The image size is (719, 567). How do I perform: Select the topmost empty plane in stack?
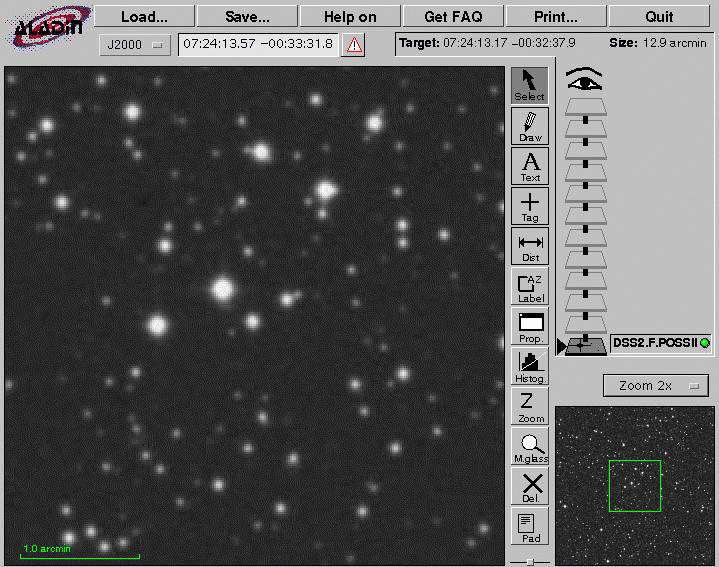click(586, 106)
